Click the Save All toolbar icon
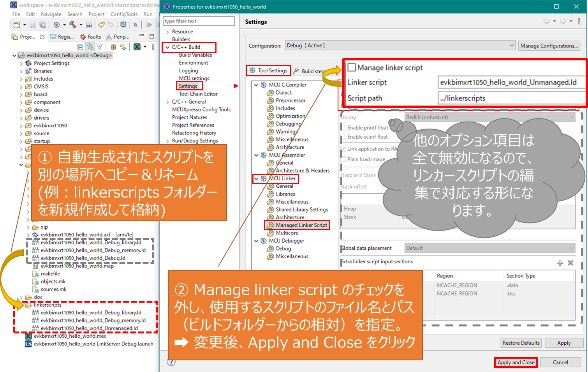This screenshot has height=372, width=588. pyautogui.click(x=43, y=25)
